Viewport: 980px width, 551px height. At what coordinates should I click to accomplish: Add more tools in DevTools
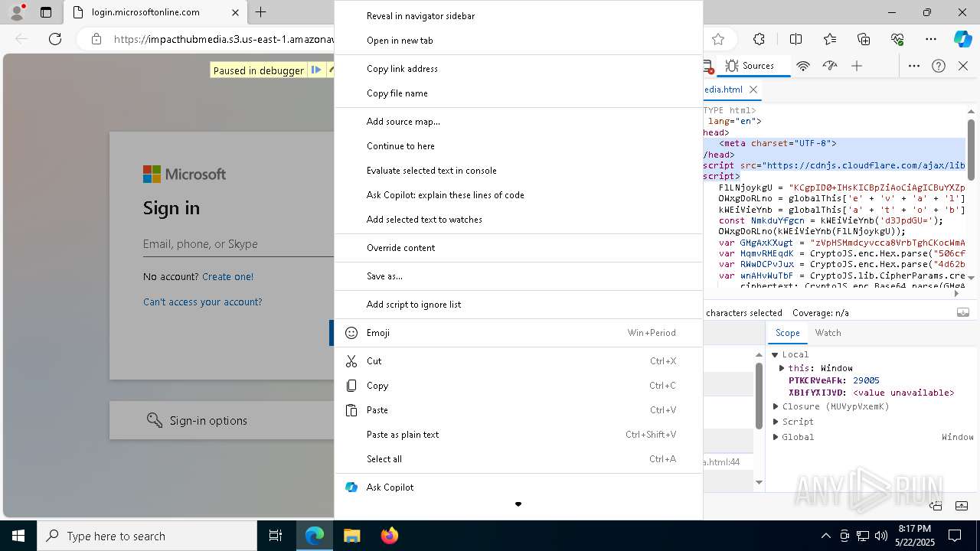(x=857, y=66)
